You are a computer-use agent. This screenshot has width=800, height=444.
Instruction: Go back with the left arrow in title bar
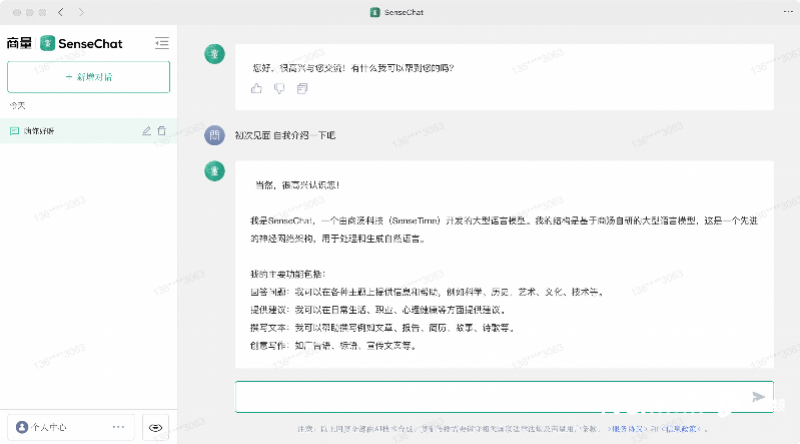click(x=61, y=12)
